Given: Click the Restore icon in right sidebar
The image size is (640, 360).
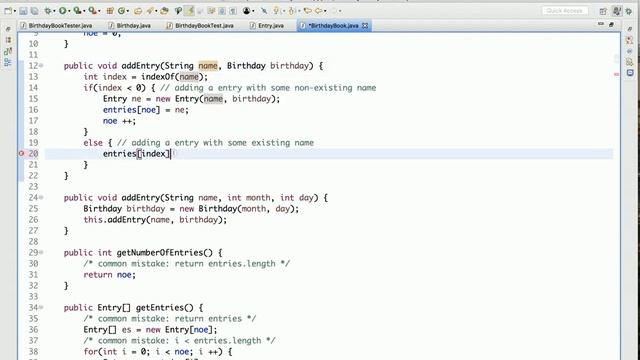Looking at the screenshot, I should pyautogui.click(x=630, y=29).
